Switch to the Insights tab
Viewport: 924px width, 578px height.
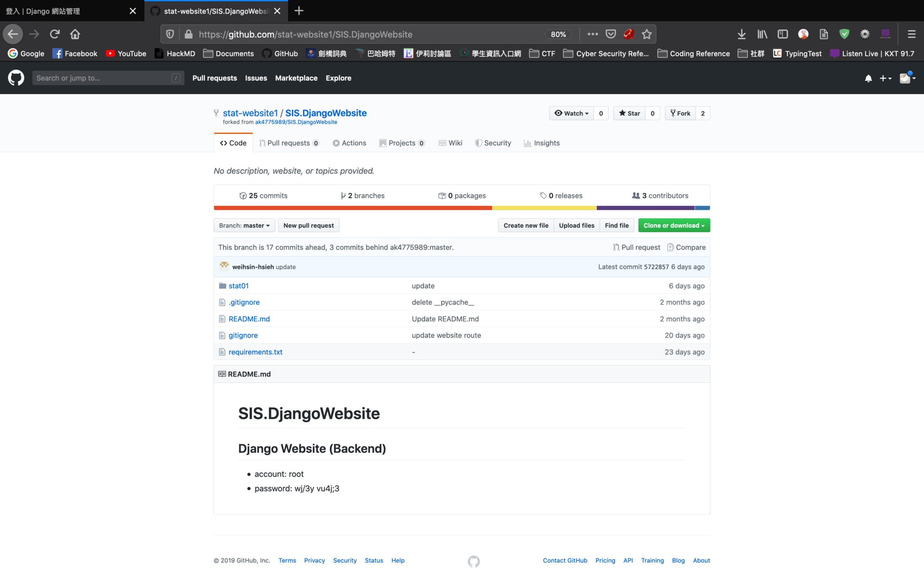tap(542, 143)
